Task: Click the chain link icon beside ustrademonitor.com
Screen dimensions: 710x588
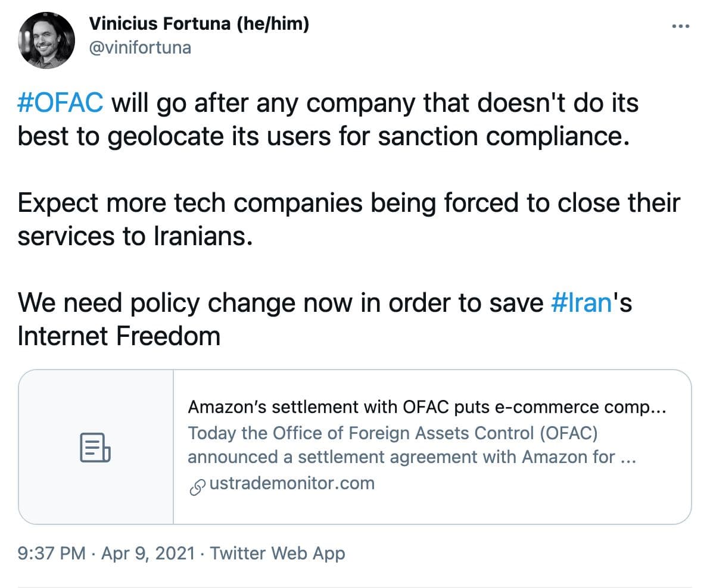Action: 197,487
